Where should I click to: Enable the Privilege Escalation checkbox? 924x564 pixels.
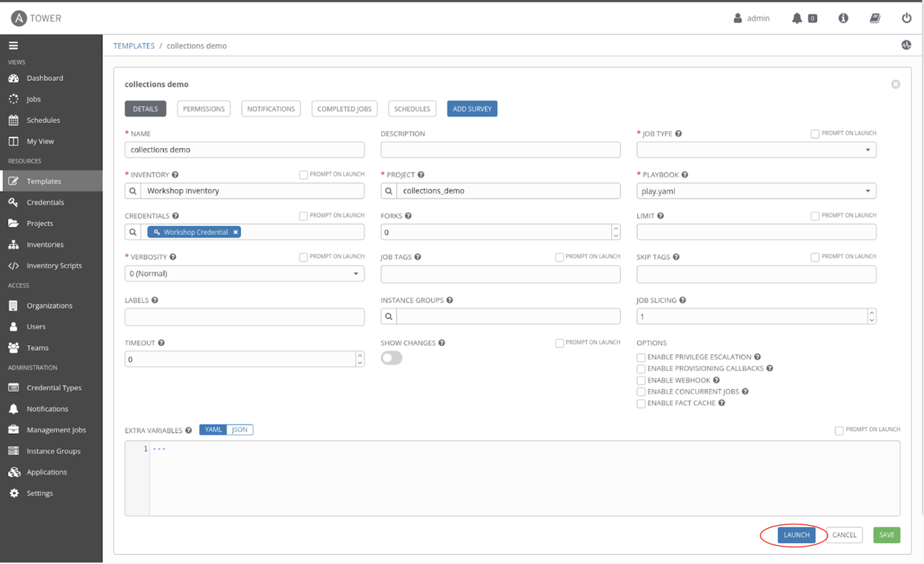pyautogui.click(x=641, y=357)
